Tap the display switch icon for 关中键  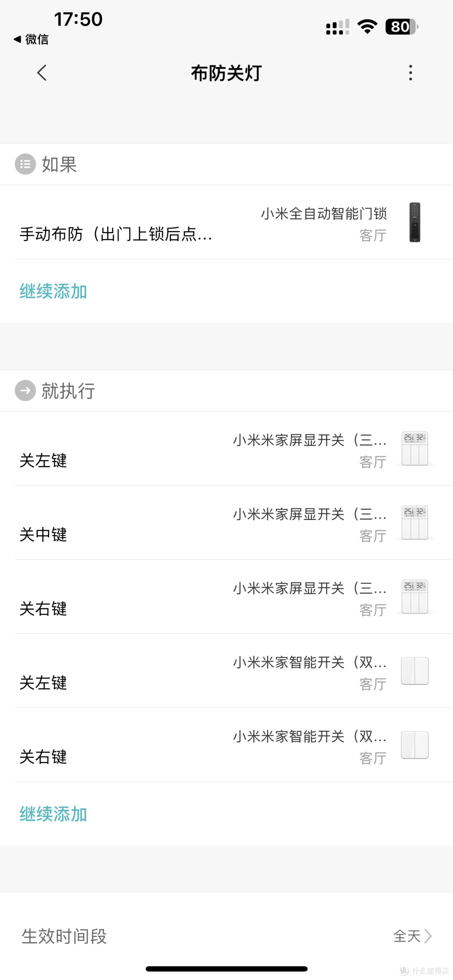pos(414,522)
